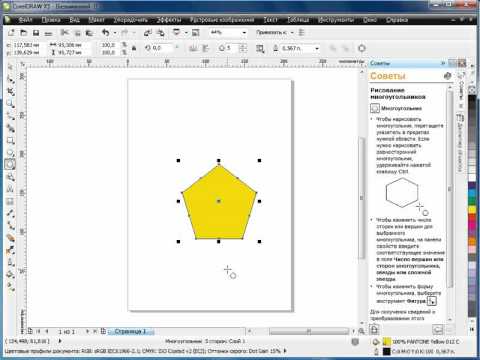Click the horizontal scrollbar under the canvas
The height and width of the screenshot is (360, 480).
[309, 331]
